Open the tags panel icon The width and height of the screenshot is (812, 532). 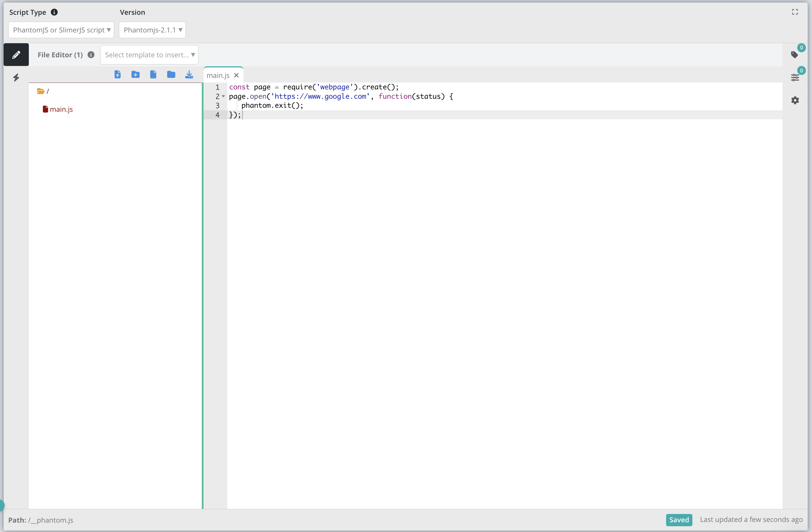(795, 55)
